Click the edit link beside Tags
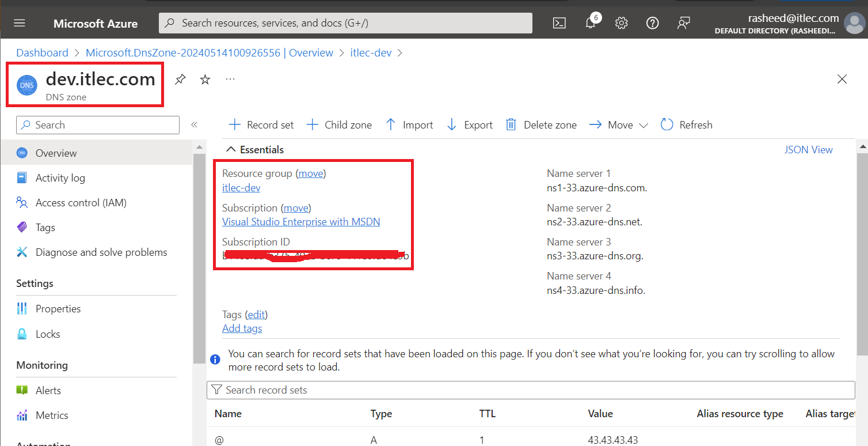The width and height of the screenshot is (868, 446). tap(256, 315)
